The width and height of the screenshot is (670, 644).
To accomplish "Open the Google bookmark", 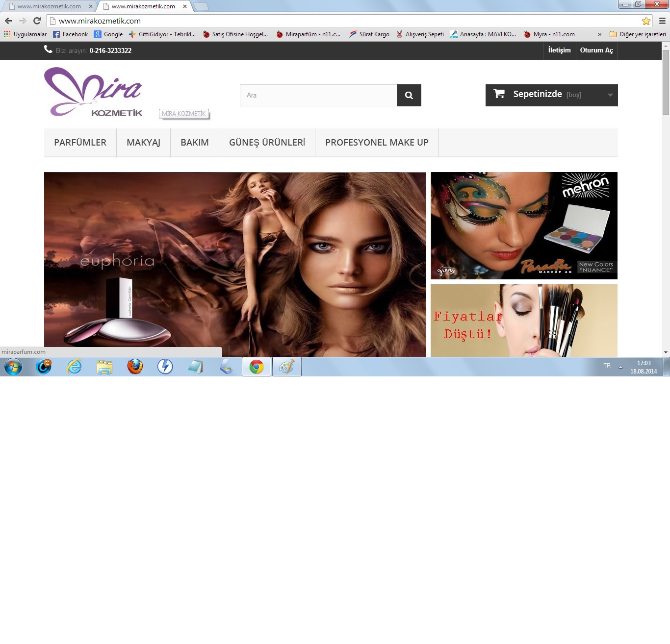I will coord(108,34).
